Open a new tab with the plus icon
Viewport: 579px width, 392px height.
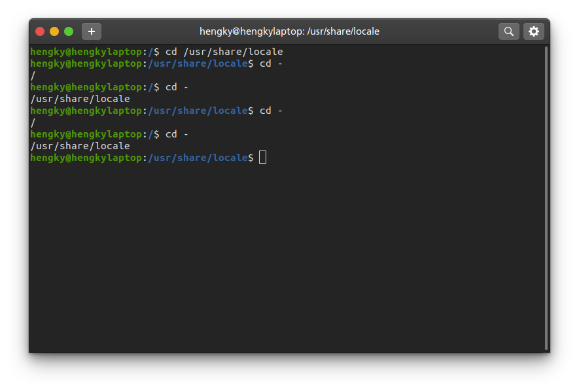click(91, 31)
